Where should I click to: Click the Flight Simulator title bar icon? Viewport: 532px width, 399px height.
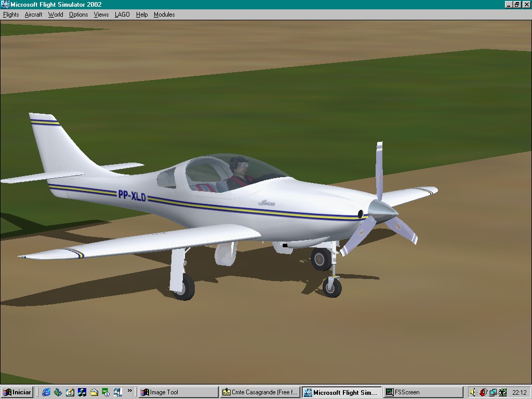[5, 4]
